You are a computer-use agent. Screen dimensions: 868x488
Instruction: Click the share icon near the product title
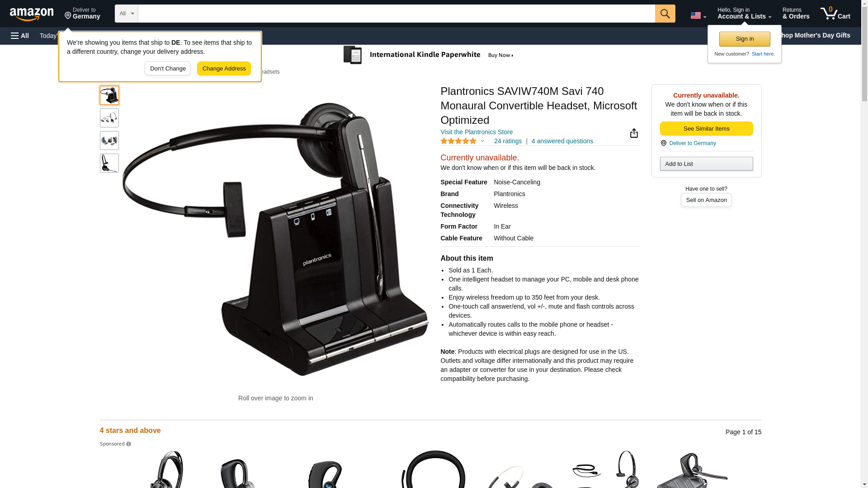(x=634, y=133)
